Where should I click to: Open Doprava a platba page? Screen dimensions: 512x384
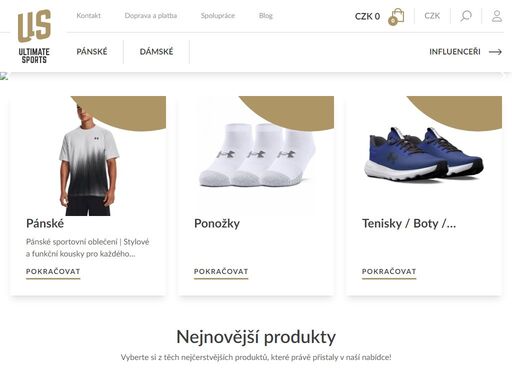(x=151, y=15)
